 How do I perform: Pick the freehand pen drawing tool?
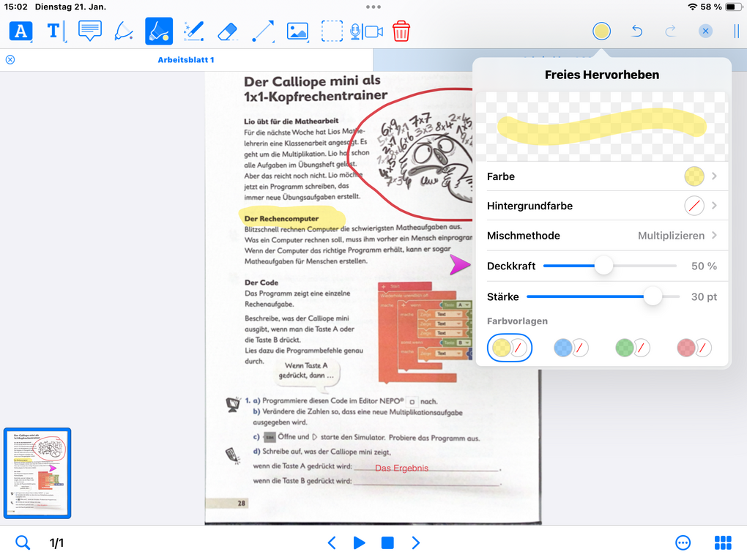pos(193,31)
